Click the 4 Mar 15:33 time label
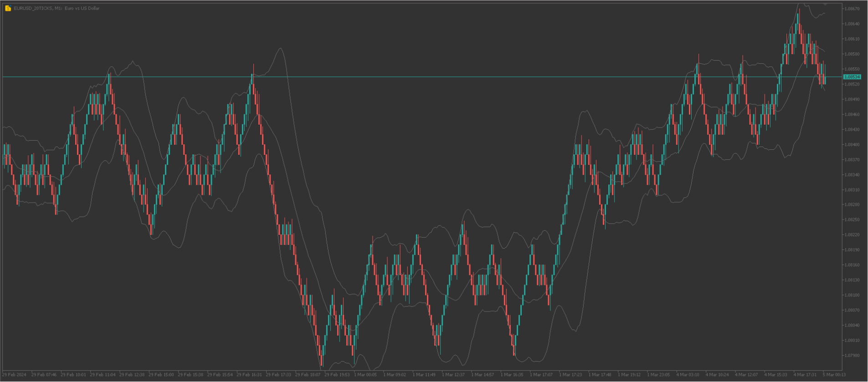 (776, 375)
